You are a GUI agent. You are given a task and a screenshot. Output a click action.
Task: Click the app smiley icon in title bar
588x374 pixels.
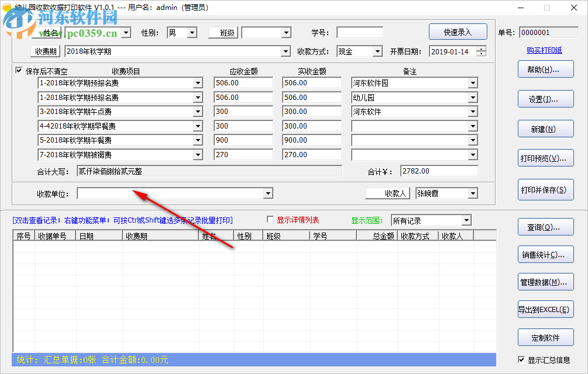click(x=6, y=7)
